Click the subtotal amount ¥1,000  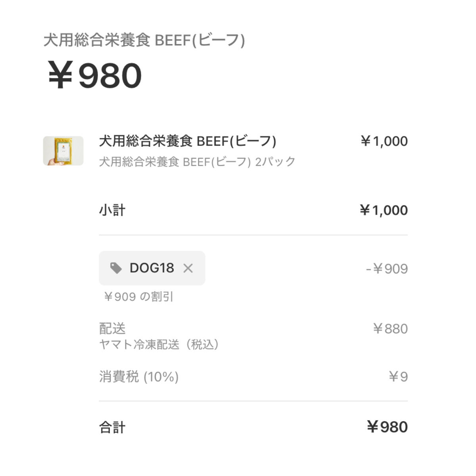pos(384,210)
